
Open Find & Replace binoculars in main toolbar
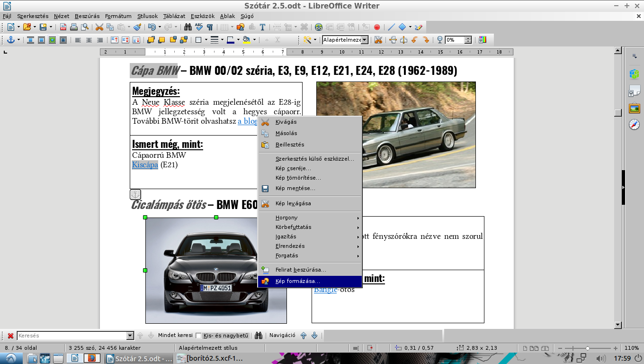click(x=188, y=27)
